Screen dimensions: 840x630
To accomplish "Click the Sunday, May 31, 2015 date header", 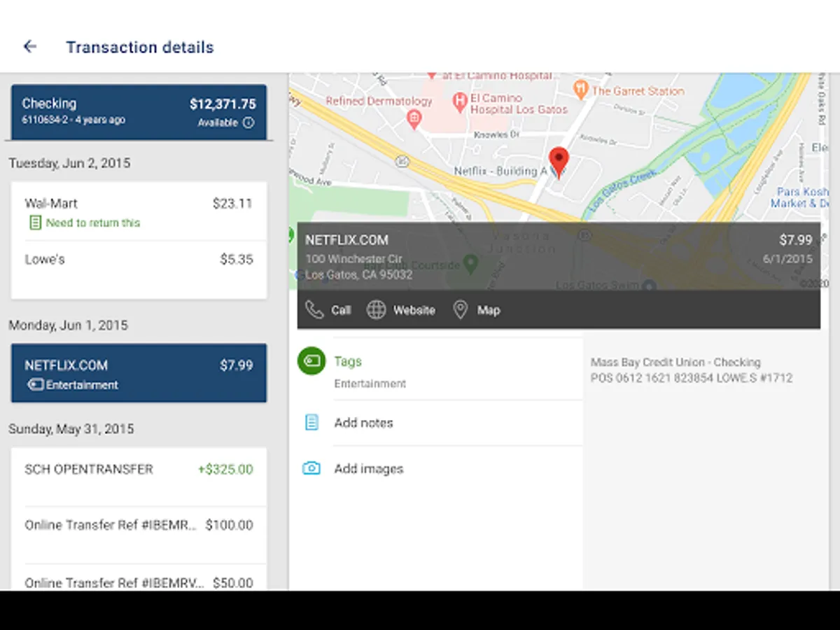I will 71,429.
